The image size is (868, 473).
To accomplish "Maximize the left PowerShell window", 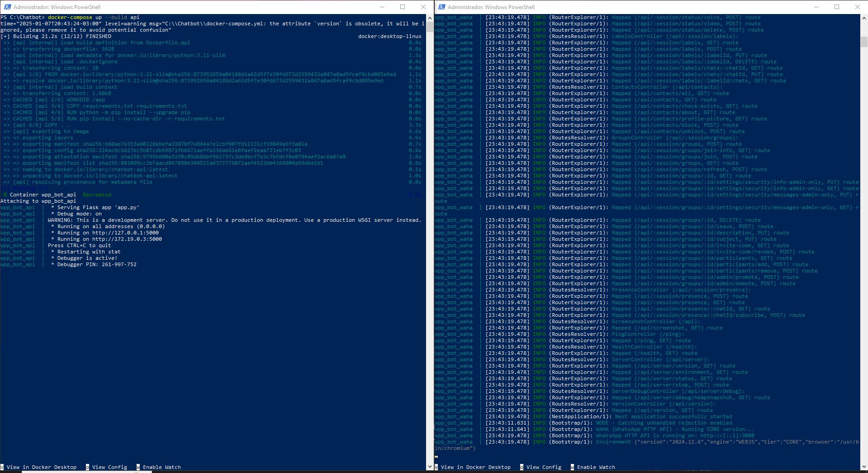I will tap(403, 7).
